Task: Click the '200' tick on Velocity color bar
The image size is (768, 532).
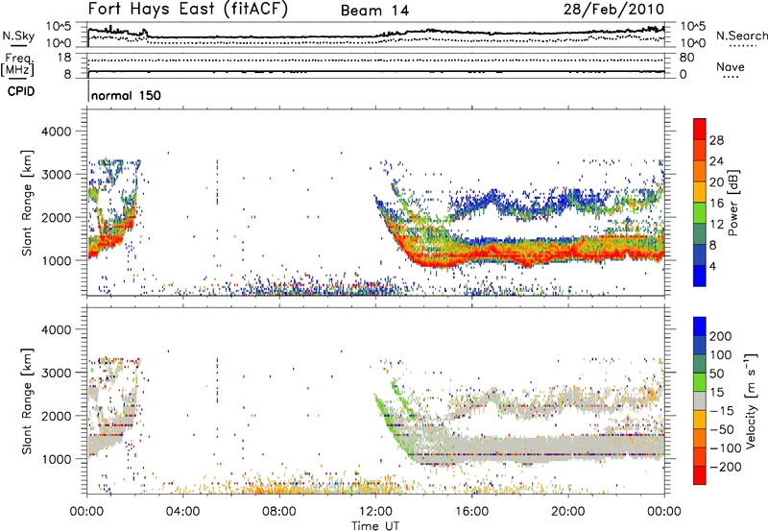Action: click(x=721, y=336)
